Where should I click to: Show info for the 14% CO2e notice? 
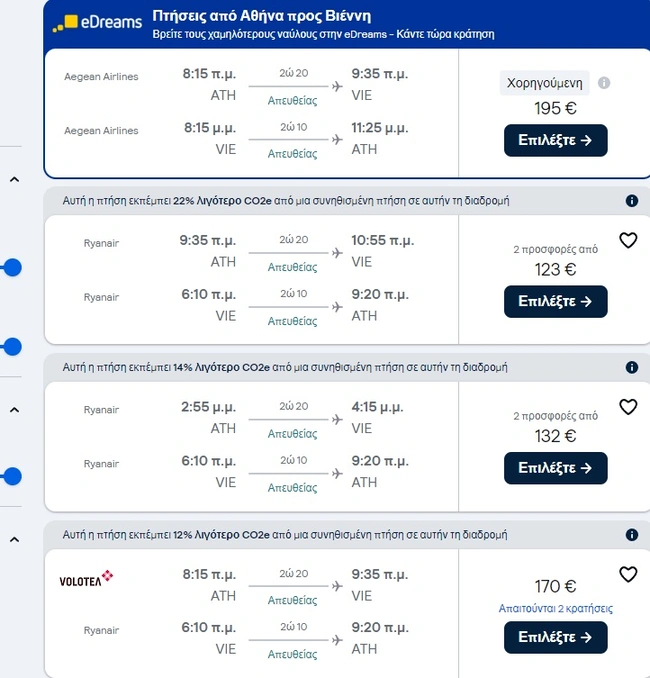point(632,368)
